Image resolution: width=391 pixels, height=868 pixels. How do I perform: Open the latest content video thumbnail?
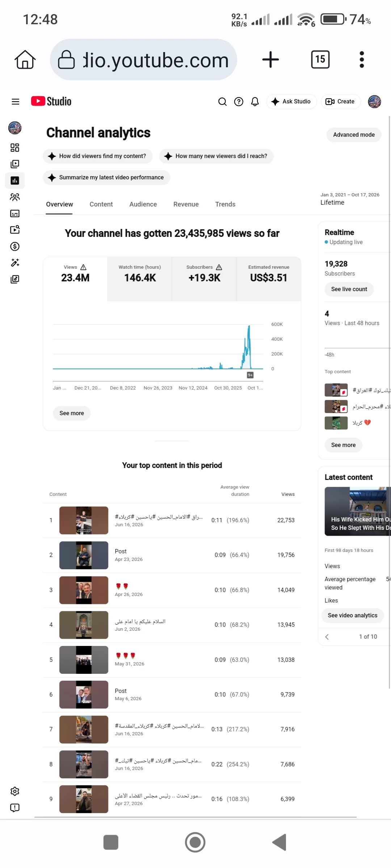tap(358, 511)
